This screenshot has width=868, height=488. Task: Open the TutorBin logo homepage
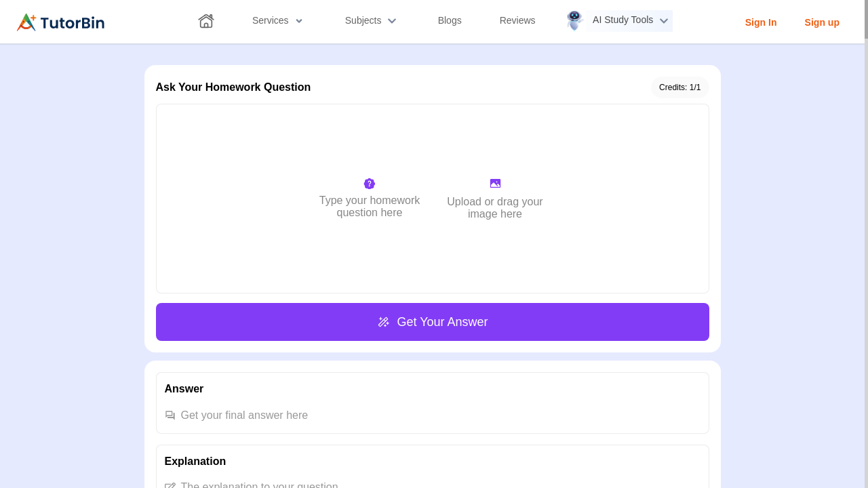point(60,22)
